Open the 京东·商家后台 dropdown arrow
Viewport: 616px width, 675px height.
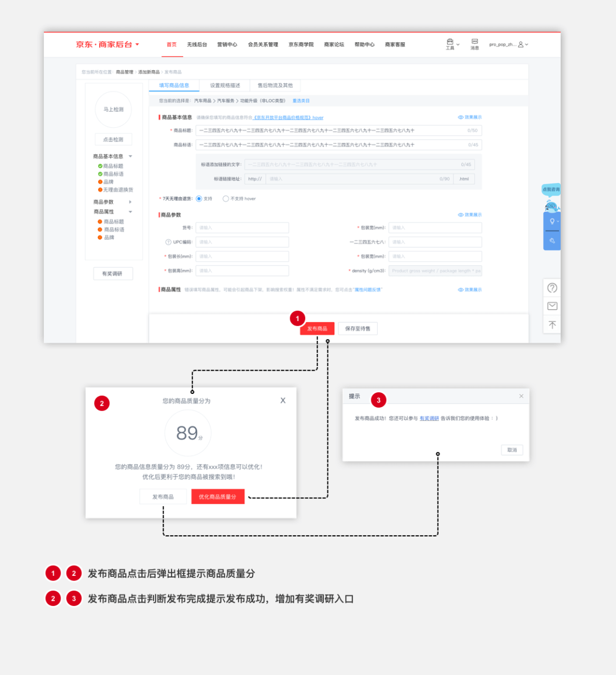click(x=137, y=44)
